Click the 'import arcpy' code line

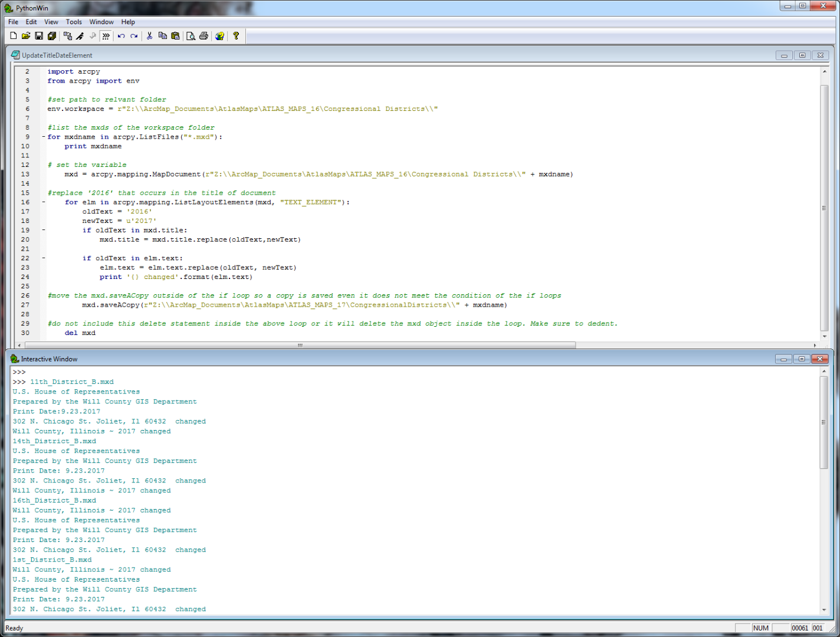point(74,71)
